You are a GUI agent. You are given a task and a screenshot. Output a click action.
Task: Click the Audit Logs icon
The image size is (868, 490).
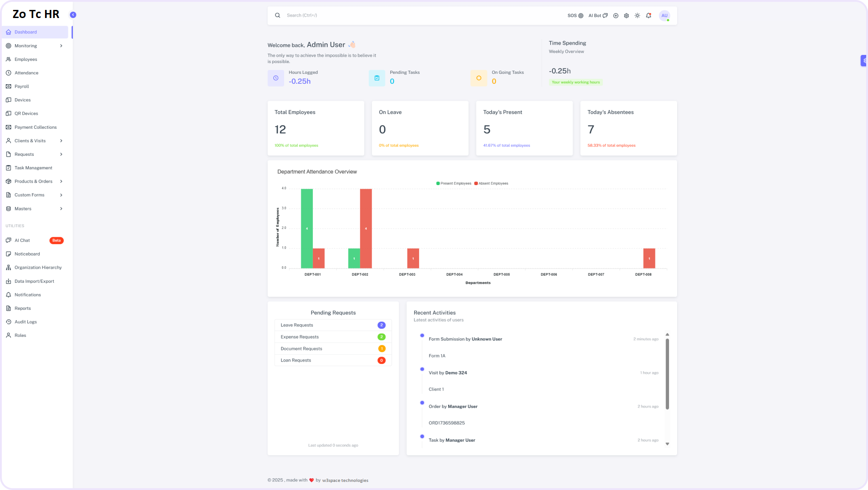[9, 322]
